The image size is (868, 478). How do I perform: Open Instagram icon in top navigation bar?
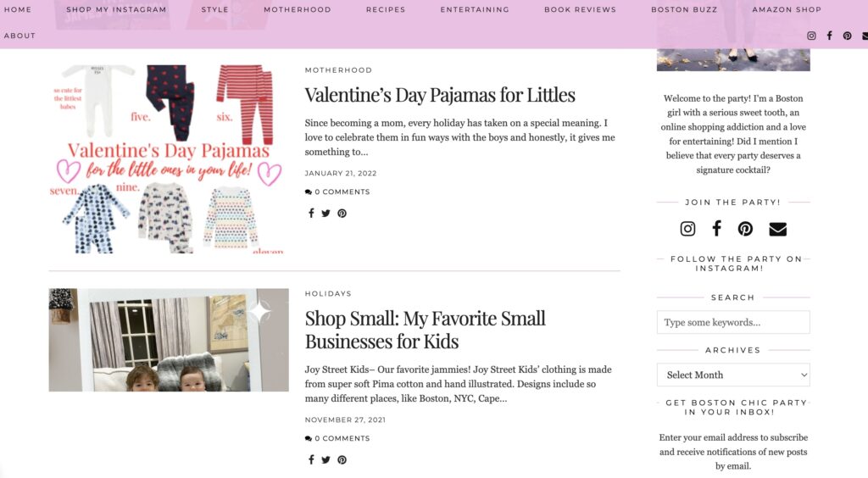click(811, 36)
